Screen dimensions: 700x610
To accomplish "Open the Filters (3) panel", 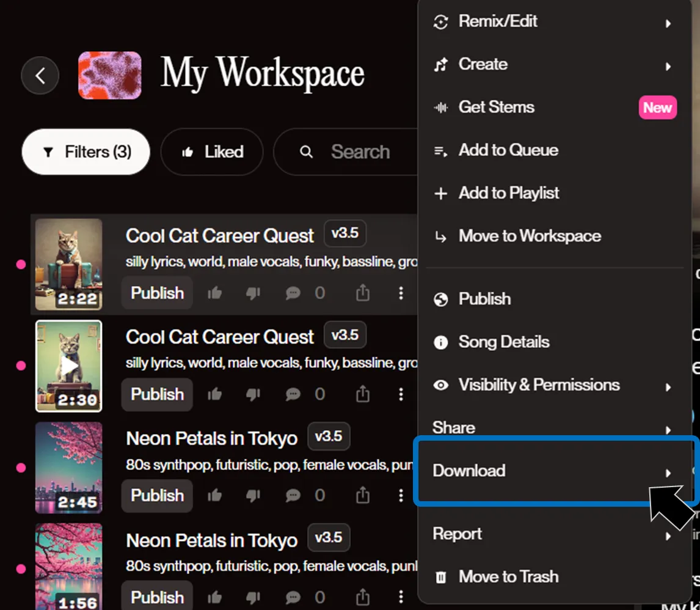I will click(86, 152).
